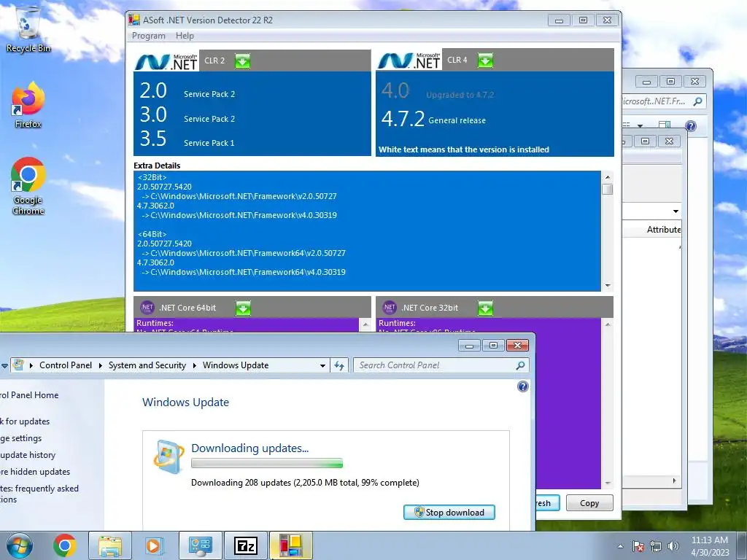Click the Stop download button
Screen dimensions: 747x560
[x=449, y=513]
